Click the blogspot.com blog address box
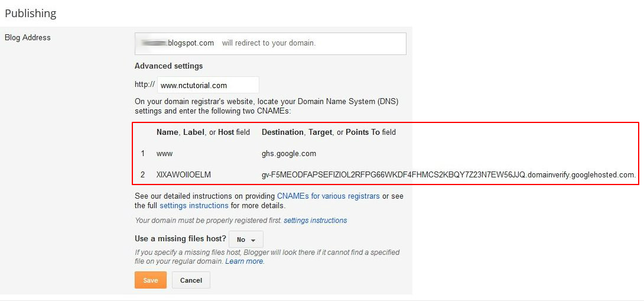644x301 pixels. 270,43
